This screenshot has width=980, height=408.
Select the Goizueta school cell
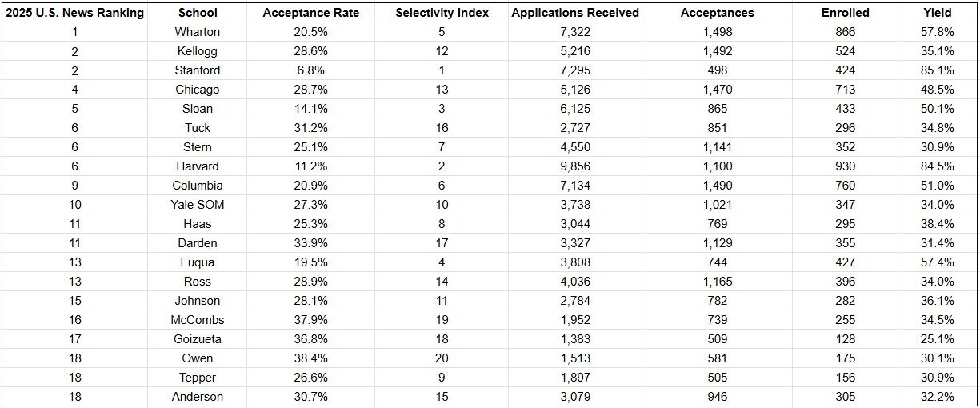pyautogui.click(x=198, y=339)
